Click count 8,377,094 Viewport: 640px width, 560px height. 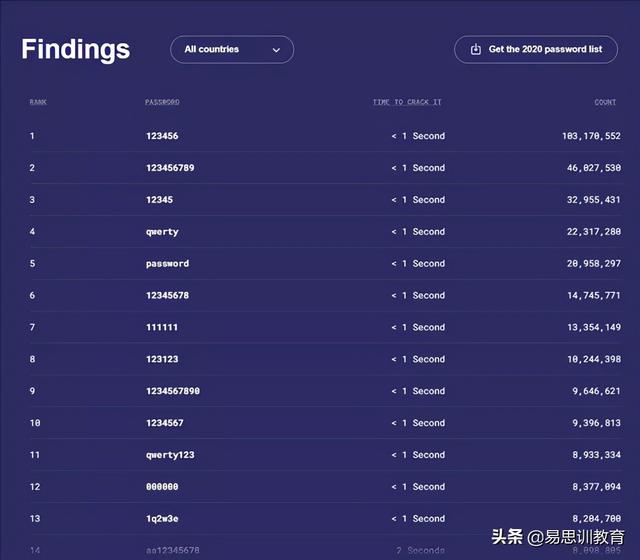[x=596, y=487]
